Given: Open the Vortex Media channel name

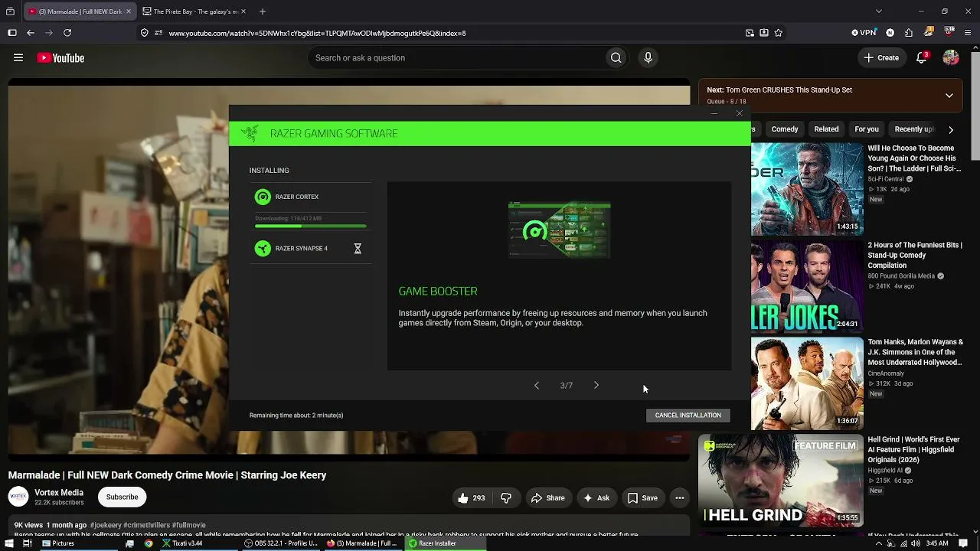Looking at the screenshot, I should 59,493.
